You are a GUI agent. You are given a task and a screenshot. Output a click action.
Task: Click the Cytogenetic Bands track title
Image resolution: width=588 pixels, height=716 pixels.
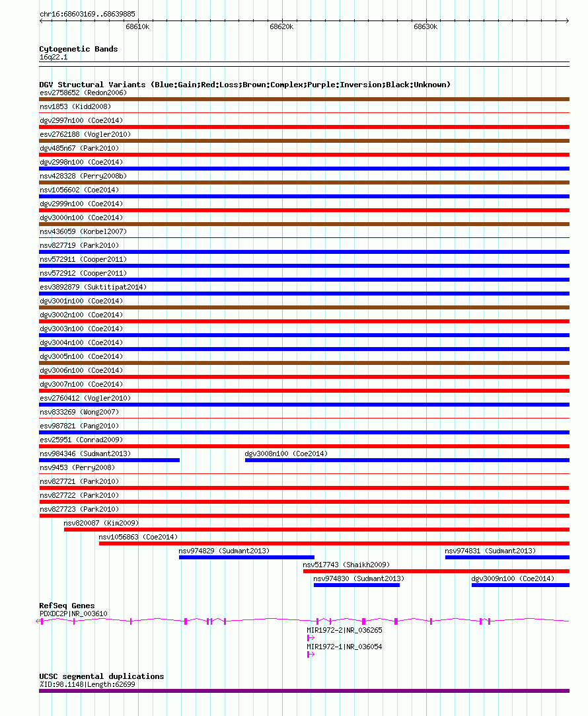point(79,49)
